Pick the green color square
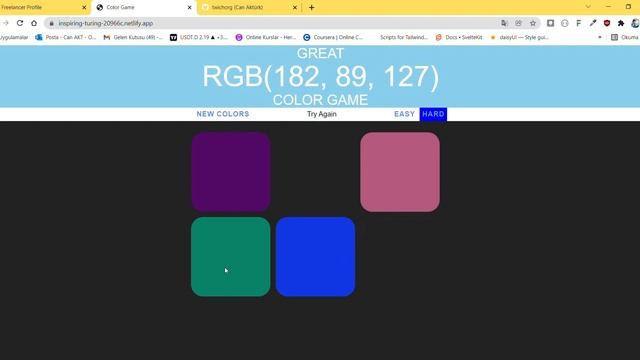Image resolution: width=640 pixels, height=360 pixels. click(x=231, y=257)
